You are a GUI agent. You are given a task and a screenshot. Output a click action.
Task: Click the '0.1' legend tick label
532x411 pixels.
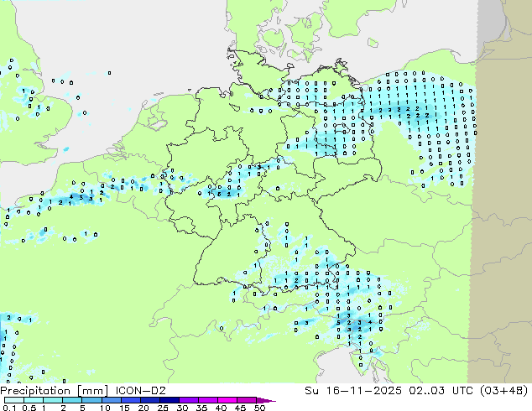coord(9,408)
